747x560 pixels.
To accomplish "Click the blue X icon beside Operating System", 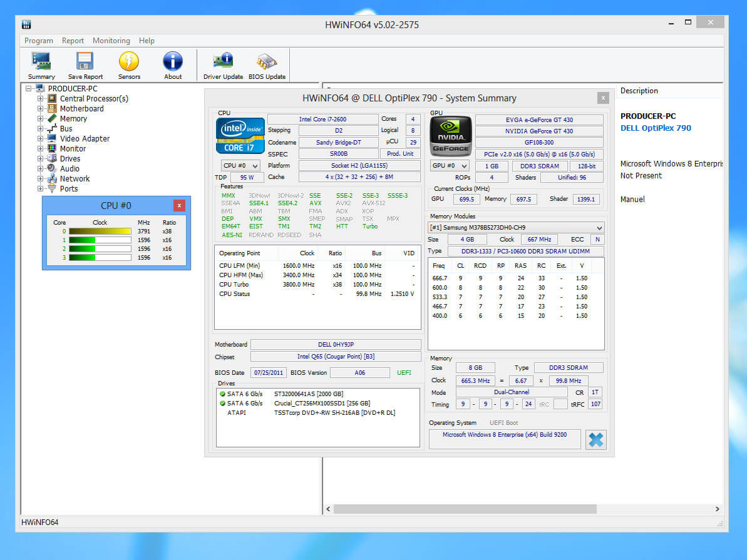I will coord(595,439).
